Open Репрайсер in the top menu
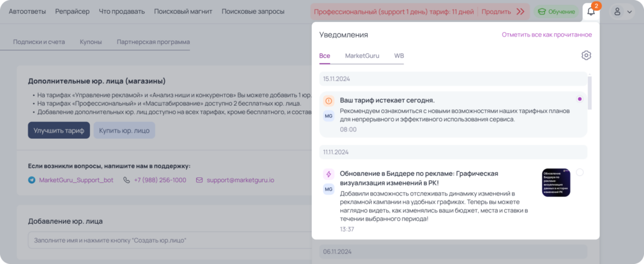The image size is (644, 264). coord(72,11)
